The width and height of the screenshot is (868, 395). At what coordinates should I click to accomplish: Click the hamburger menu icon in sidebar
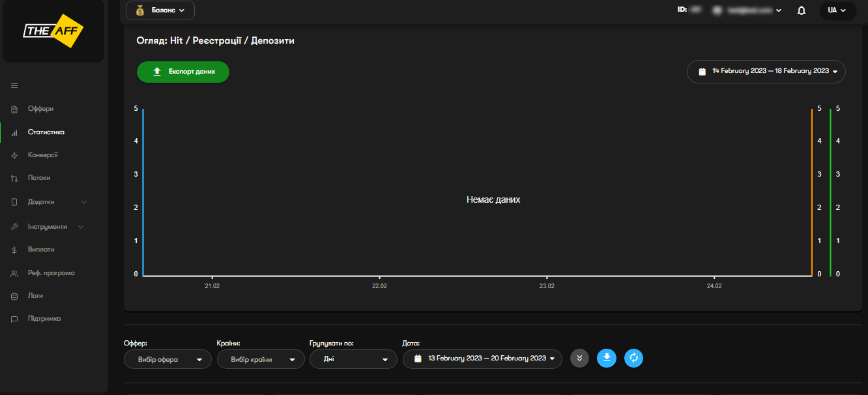pyautogui.click(x=14, y=86)
